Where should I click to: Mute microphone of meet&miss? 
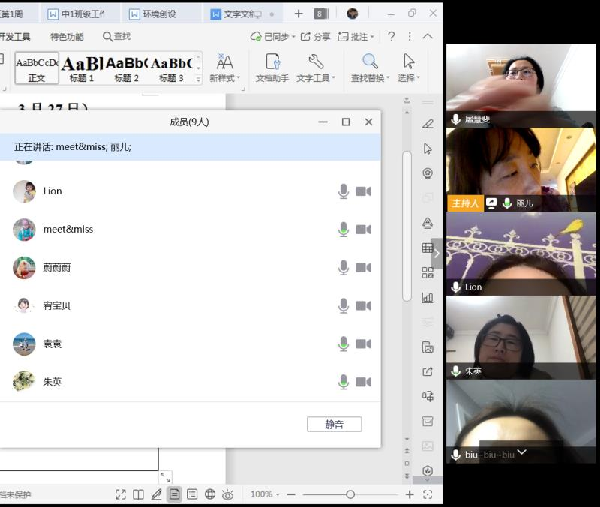[343, 229]
